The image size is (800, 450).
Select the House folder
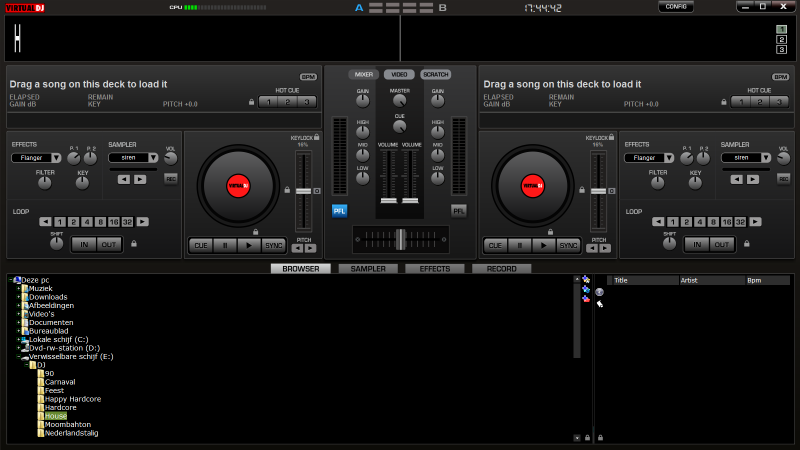(56, 416)
